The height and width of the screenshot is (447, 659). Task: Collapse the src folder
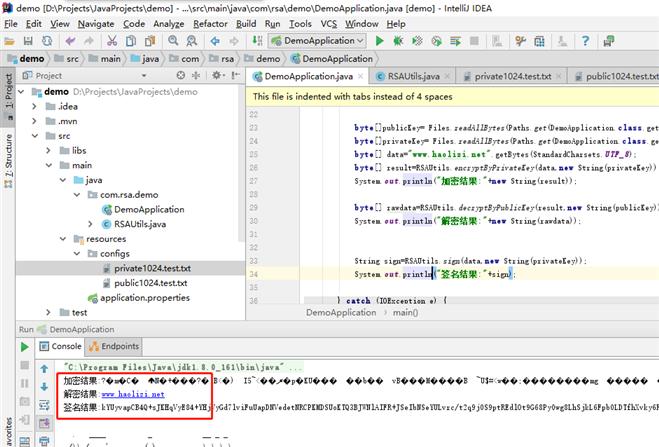(34, 136)
